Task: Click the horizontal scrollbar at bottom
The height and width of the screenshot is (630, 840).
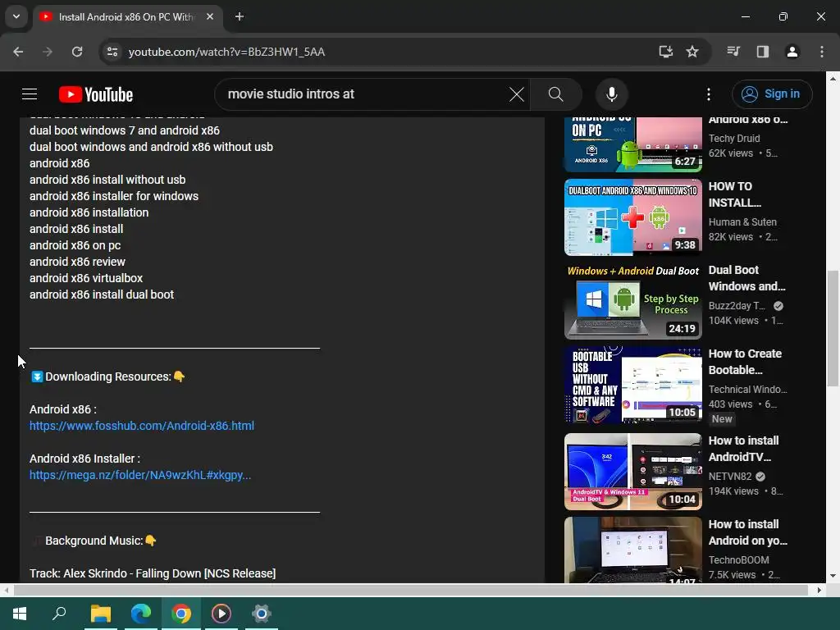Action: (x=410, y=591)
